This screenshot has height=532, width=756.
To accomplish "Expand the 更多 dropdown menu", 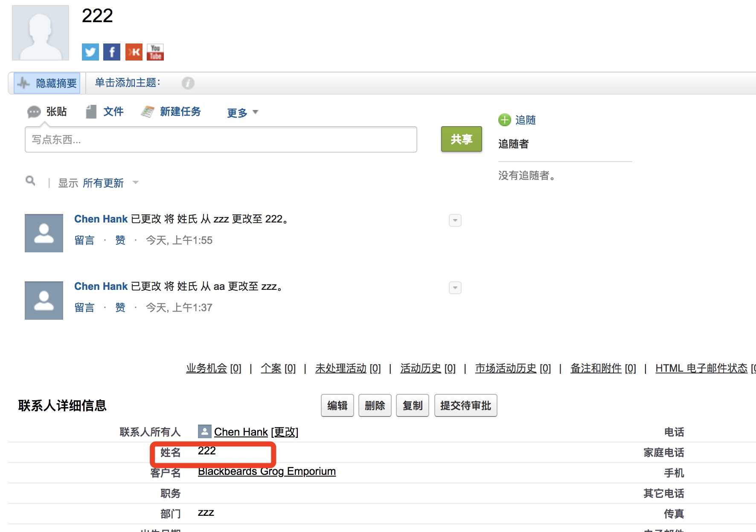I will [243, 113].
